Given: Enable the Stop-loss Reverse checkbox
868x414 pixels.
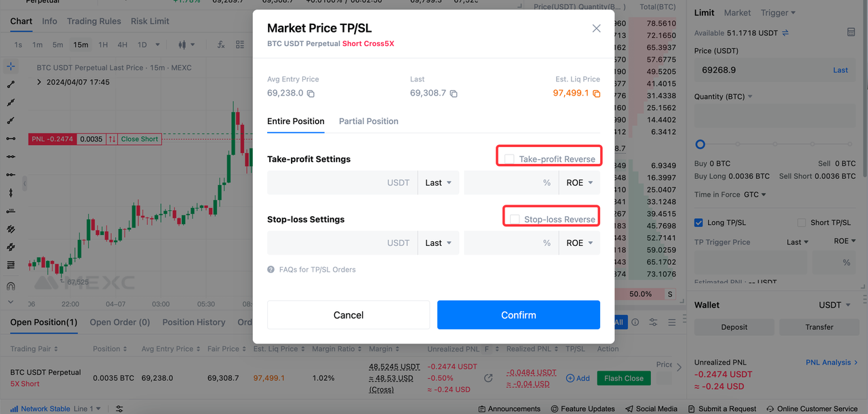Looking at the screenshot, I should pyautogui.click(x=515, y=220).
